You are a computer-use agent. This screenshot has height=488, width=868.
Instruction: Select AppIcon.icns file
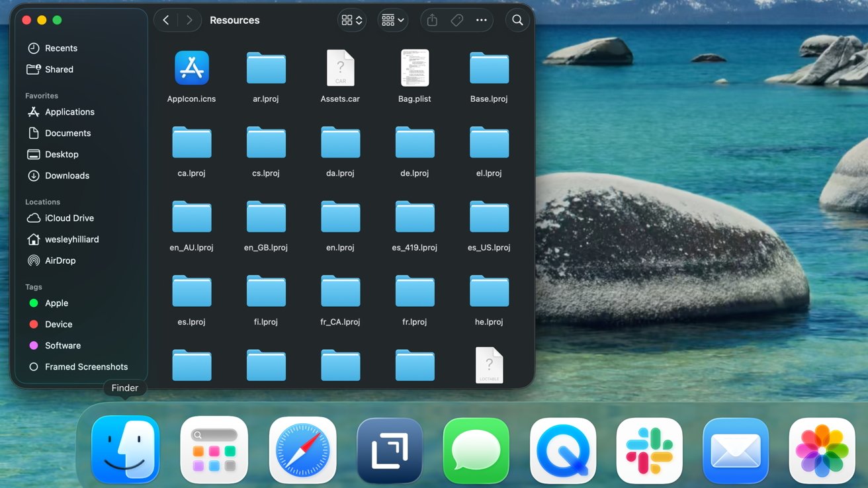(x=191, y=68)
